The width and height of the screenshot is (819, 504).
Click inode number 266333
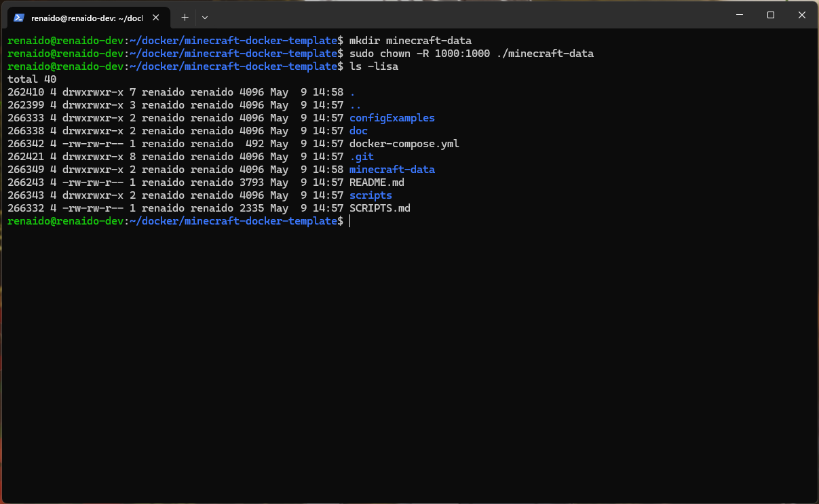point(26,118)
